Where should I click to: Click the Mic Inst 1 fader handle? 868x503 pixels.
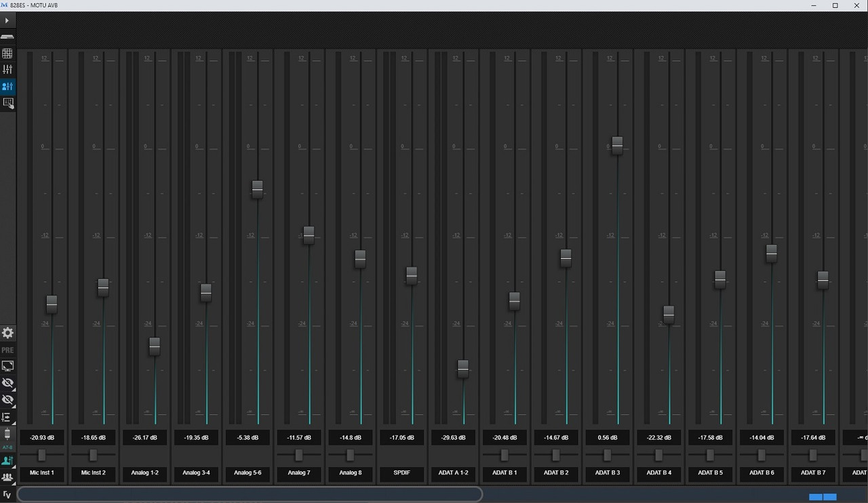pyautogui.click(x=52, y=304)
